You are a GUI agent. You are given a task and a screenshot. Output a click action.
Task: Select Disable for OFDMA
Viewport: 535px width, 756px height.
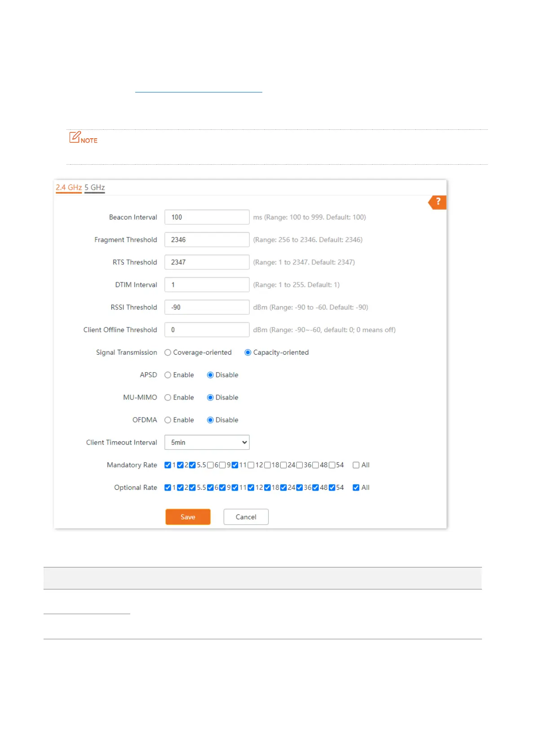coord(210,420)
